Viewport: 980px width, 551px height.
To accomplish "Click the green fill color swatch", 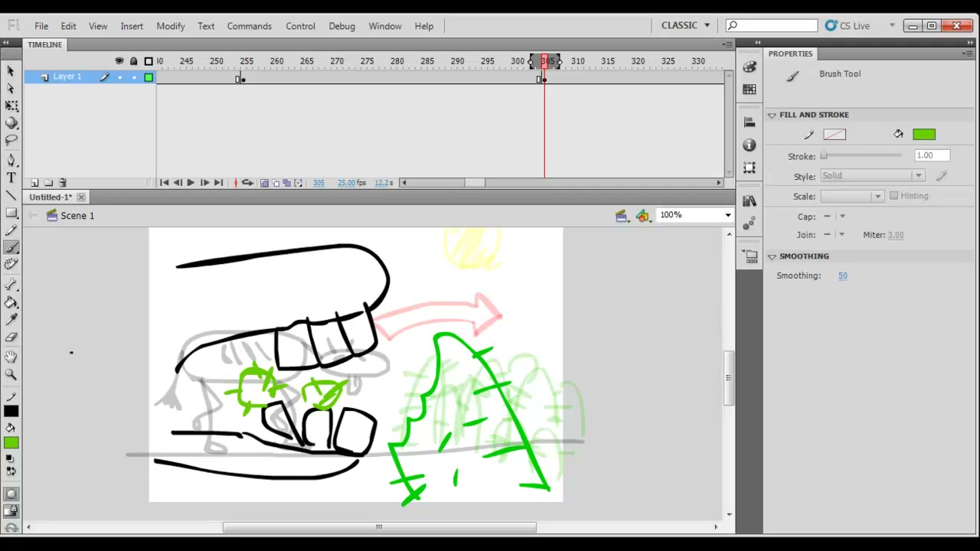I will pyautogui.click(x=924, y=135).
